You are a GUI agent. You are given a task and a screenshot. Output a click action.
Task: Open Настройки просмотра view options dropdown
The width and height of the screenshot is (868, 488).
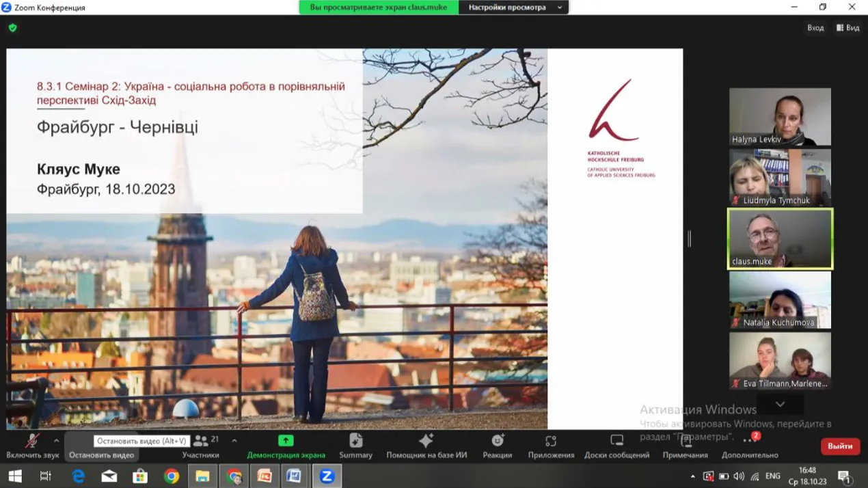point(514,8)
